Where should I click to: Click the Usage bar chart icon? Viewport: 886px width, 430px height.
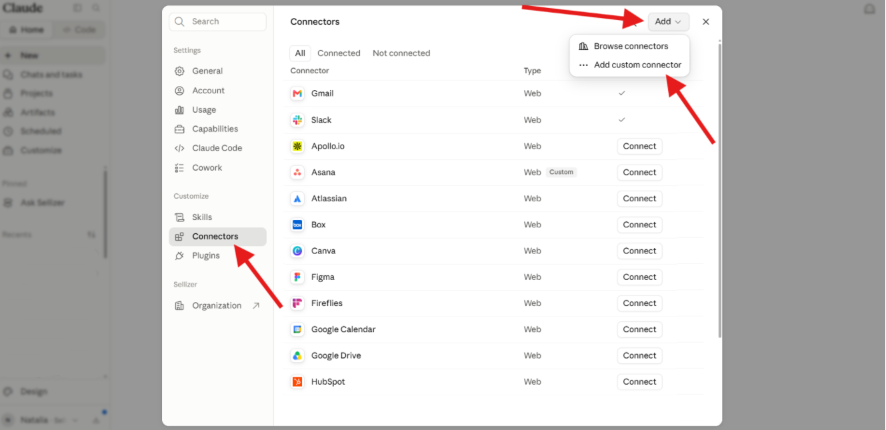tap(180, 110)
